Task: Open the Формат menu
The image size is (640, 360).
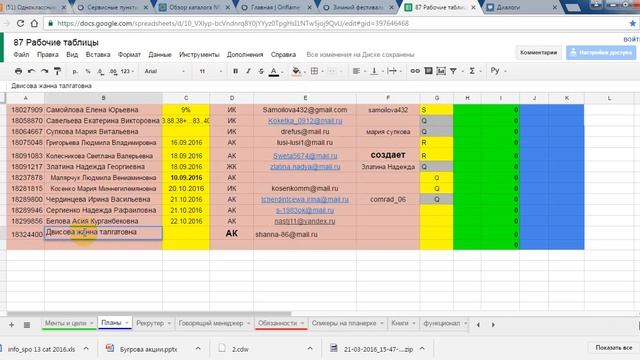Action: click(129, 54)
